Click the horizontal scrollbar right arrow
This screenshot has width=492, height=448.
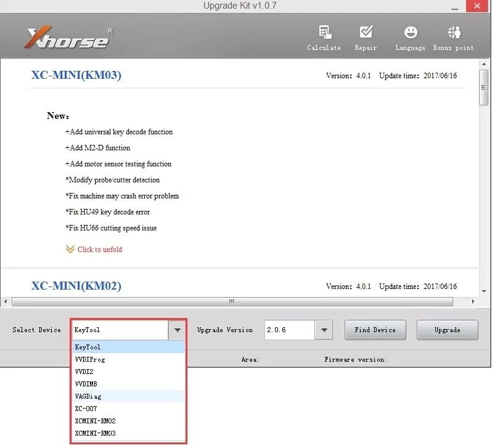[x=473, y=301]
